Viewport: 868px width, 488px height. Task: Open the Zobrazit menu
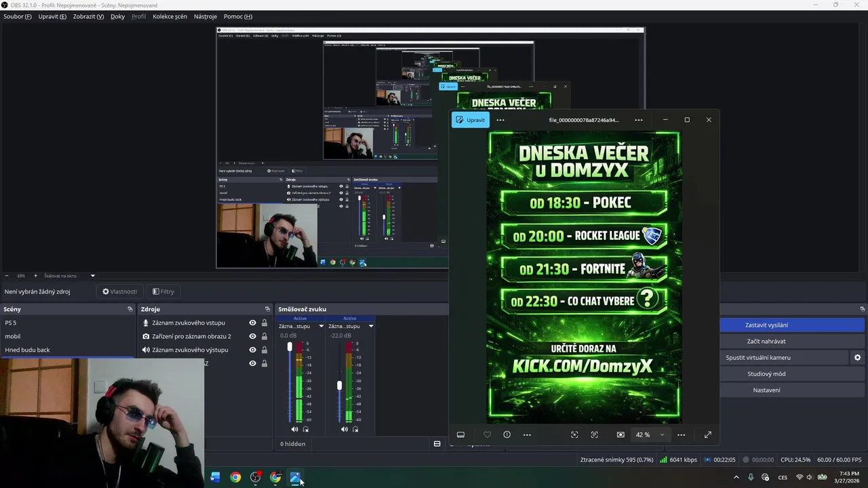click(88, 16)
